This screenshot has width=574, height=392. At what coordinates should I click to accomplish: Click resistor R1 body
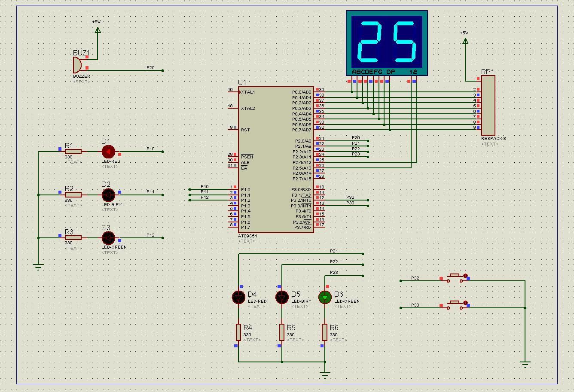point(73,151)
